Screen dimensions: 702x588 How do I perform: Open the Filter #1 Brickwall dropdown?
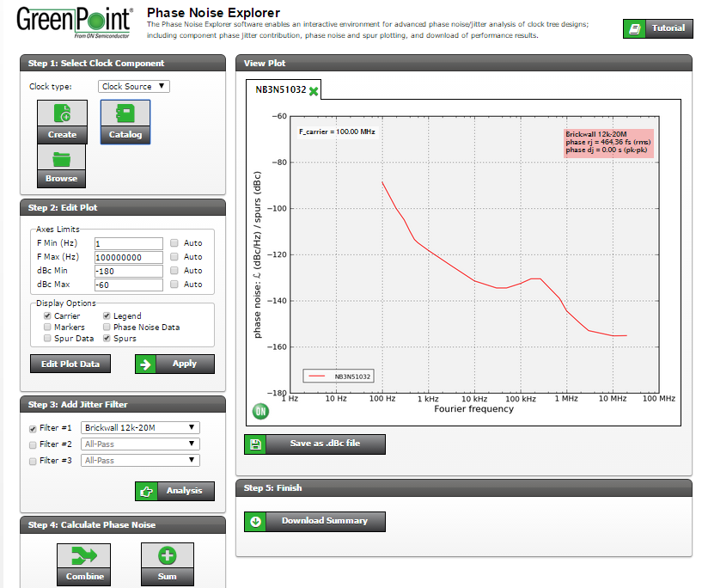point(140,427)
